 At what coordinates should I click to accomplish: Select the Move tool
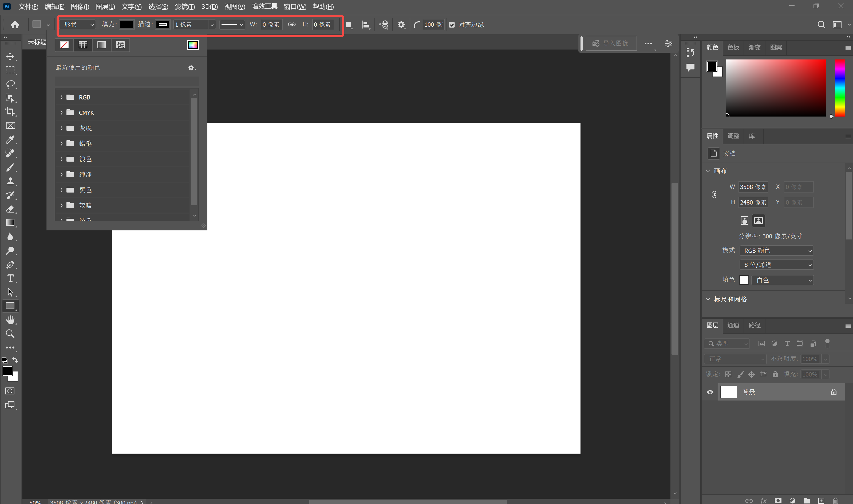click(10, 56)
